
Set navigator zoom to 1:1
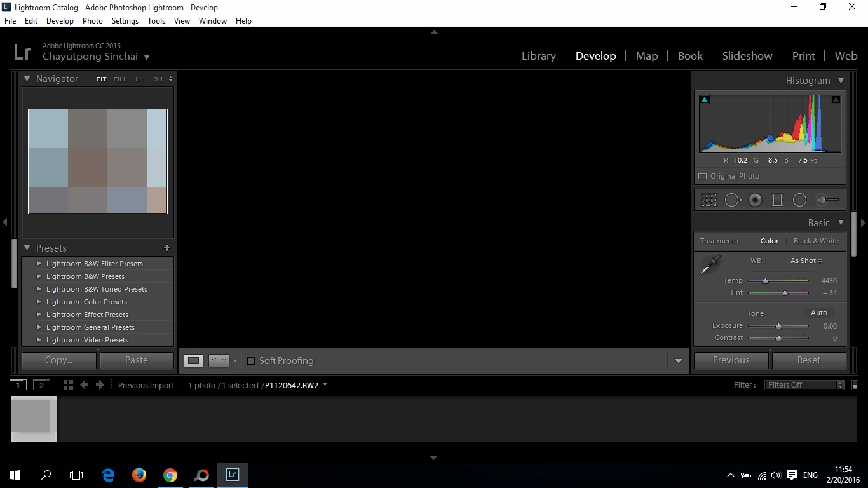pos(139,79)
